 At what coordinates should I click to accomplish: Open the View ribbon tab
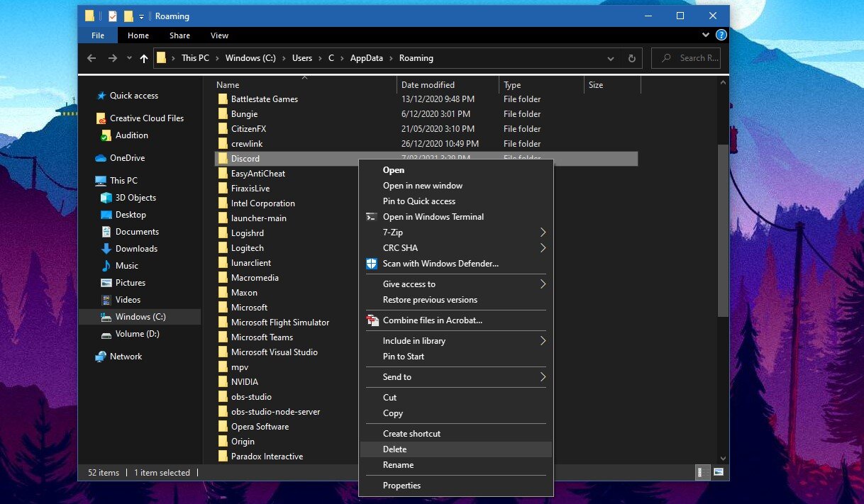(x=219, y=35)
